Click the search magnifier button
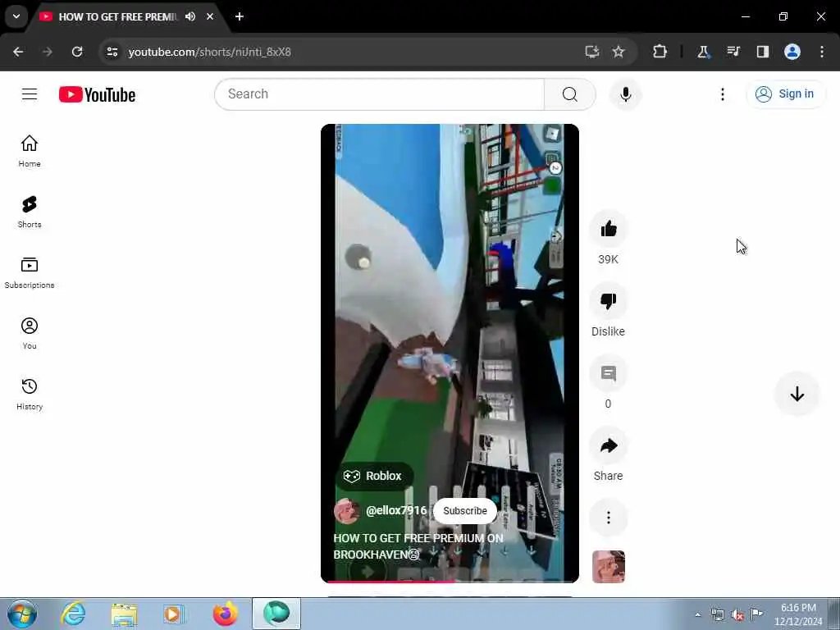 pyautogui.click(x=570, y=94)
